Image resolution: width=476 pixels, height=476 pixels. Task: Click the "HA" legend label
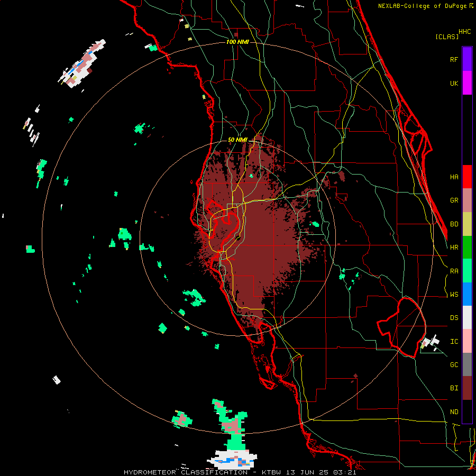[x=454, y=177]
